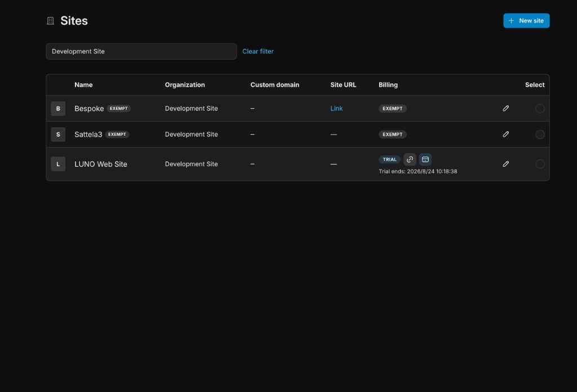Image resolution: width=577 pixels, height=392 pixels.
Task: Click the Name column header
Action: click(x=83, y=84)
